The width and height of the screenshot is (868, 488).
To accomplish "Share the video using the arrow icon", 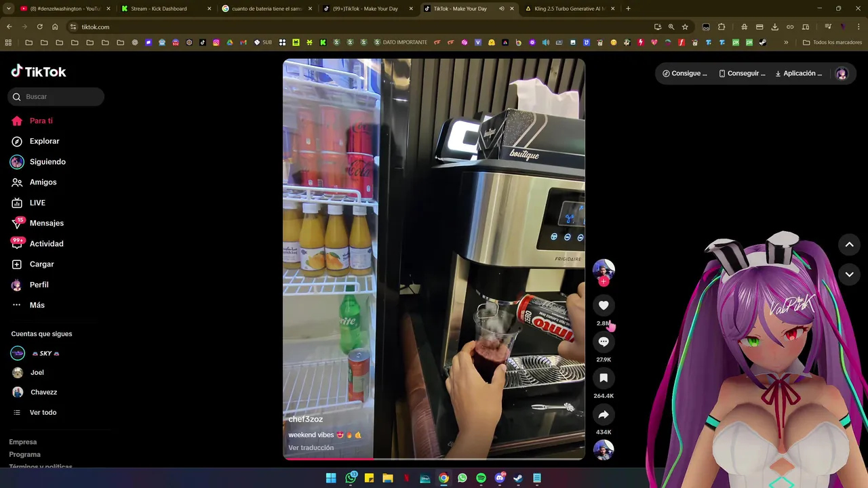I will click(604, 414).
